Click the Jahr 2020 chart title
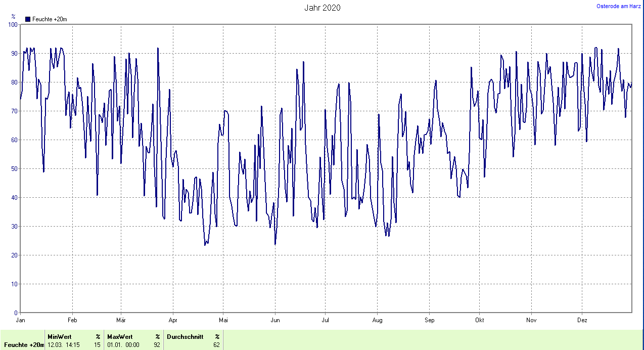The height and width of the screenshot is (350, 644). 322,8
